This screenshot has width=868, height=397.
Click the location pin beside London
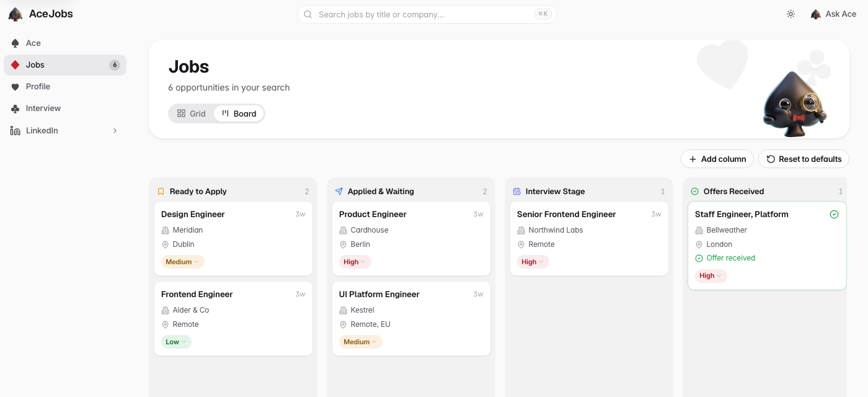coord(699,244)
